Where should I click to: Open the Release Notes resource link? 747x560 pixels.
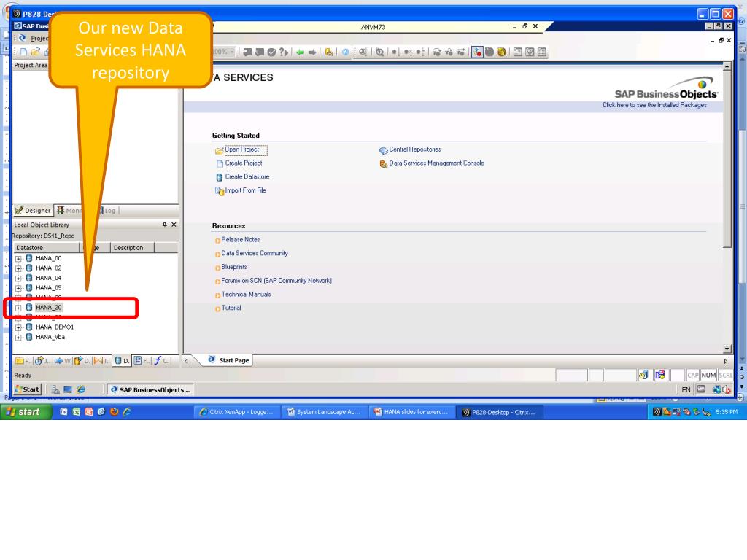point(241,239)
